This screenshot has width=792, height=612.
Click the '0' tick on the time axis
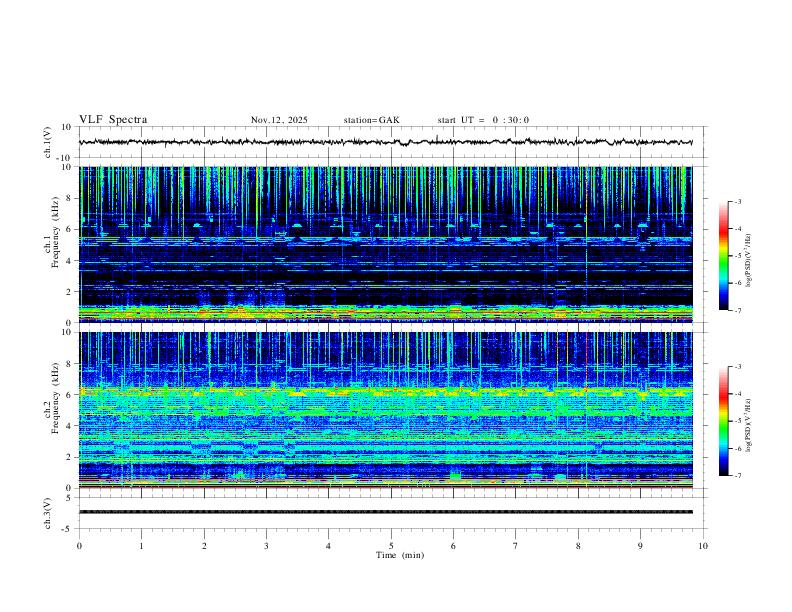click(79, 546)
